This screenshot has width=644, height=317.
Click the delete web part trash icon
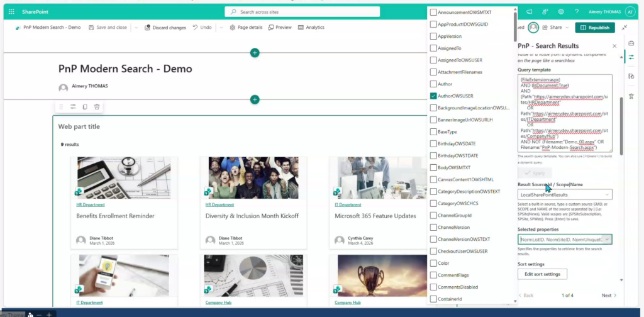[x=97, y=107]
